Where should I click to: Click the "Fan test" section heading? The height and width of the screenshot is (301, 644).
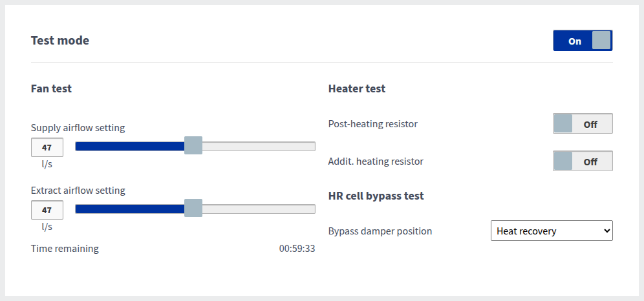pyautogui.click(x=51, y=88)
